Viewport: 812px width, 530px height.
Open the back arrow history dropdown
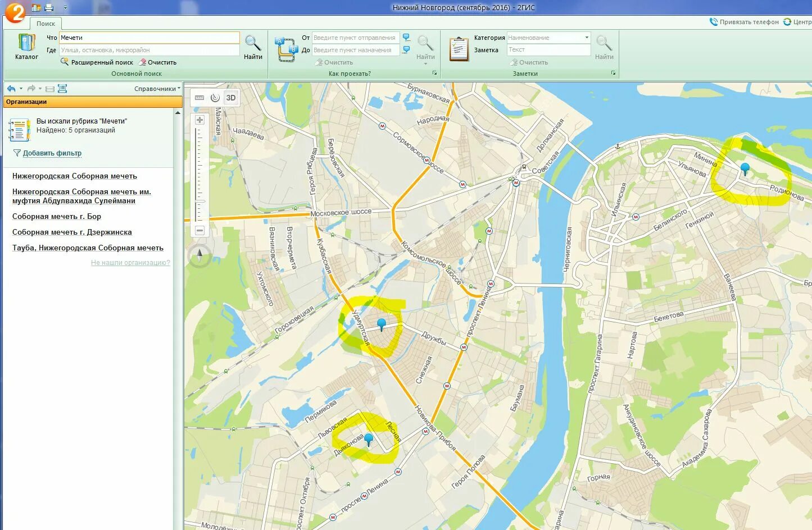pyautogui.click(x=21, y=89)
